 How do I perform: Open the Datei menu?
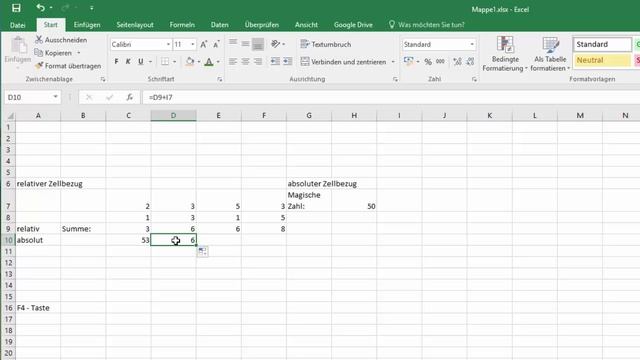coord(18,25)
